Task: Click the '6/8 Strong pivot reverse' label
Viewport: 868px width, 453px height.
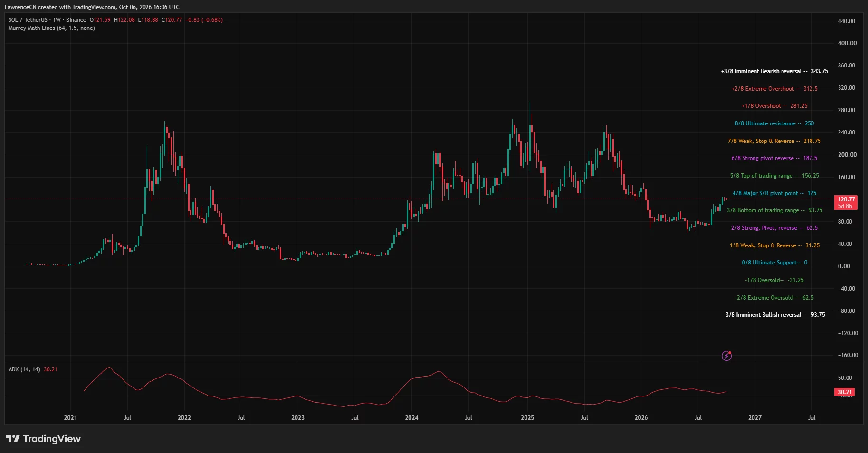Action: (x=774, y=158)
